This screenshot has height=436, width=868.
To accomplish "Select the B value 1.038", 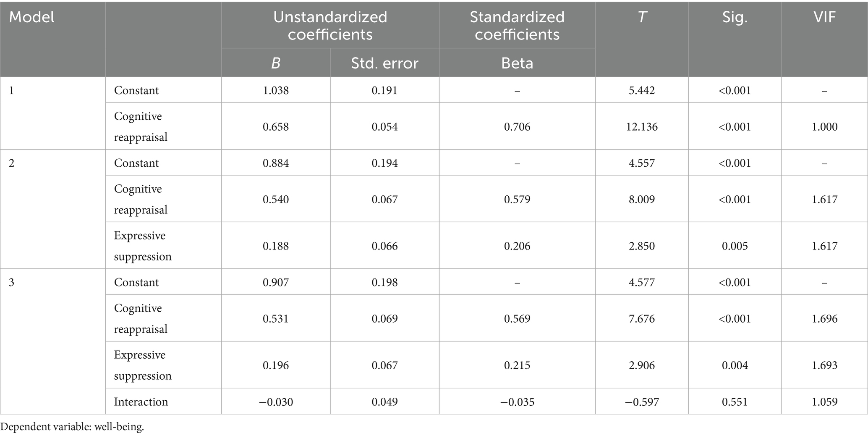I will pyautogui.click(x=276, y=90).
